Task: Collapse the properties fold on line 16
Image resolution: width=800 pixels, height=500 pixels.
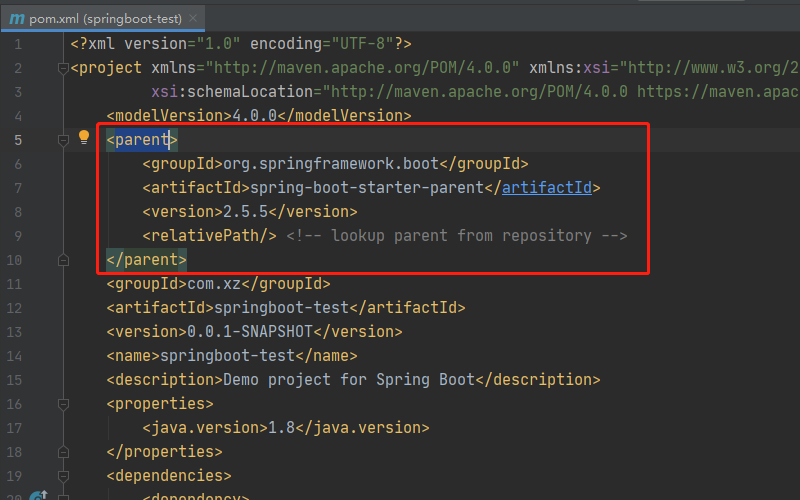Action: click(63, 404)
